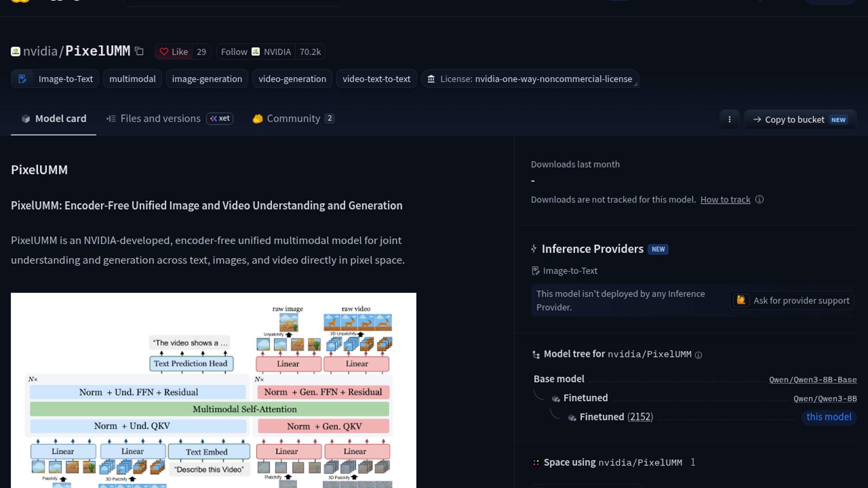Open the Qwen/Qwen3-8B-Base base model link

(x=813, y=380)
